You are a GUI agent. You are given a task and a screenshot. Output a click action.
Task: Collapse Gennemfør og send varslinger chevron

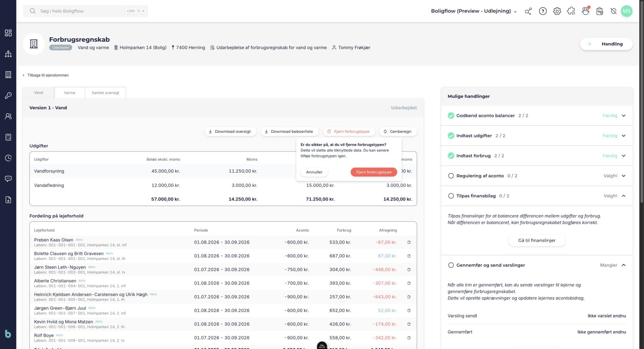[x=623, y=265]
